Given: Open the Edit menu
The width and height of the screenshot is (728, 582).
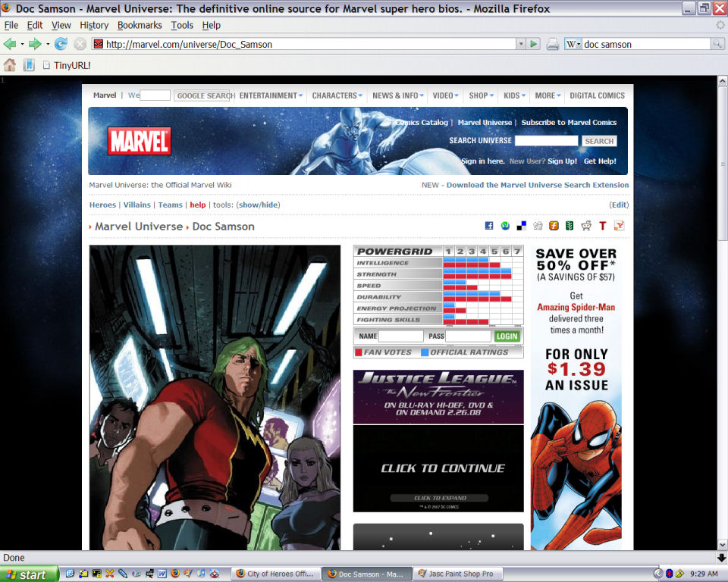Looking at the screenshot, I should click(x=35, y=25).
